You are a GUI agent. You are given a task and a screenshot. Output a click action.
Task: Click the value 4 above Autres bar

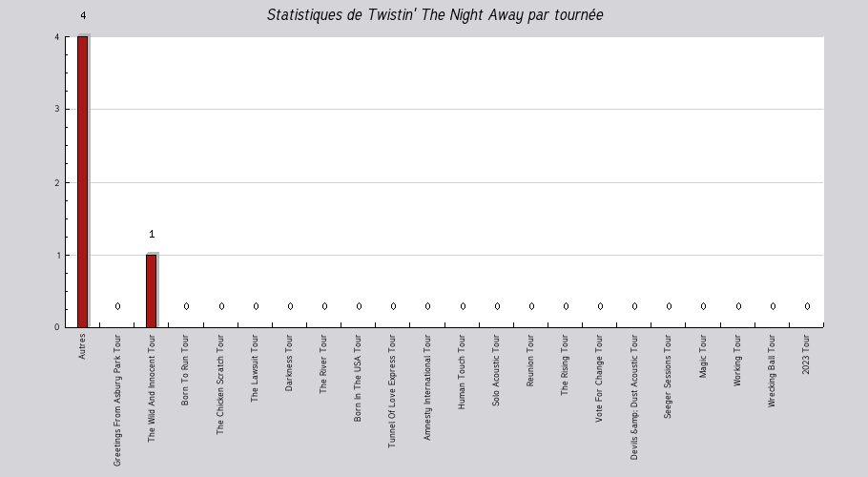click(x=83, y=15)
